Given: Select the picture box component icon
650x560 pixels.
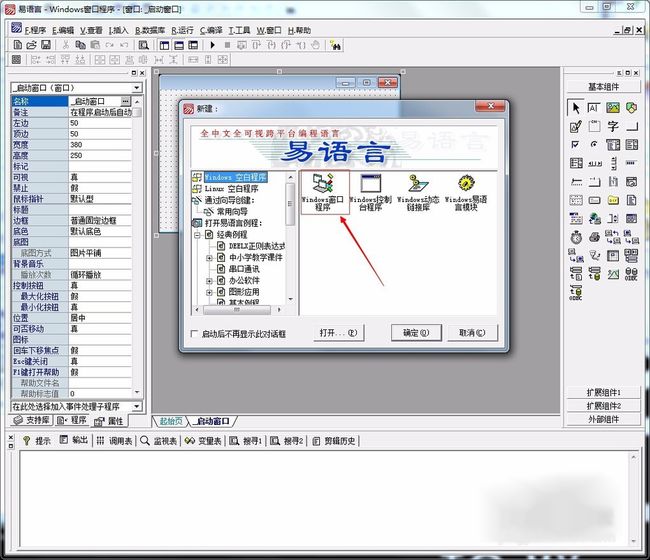Looking at the screenshot, I should [x=613, y=108].
